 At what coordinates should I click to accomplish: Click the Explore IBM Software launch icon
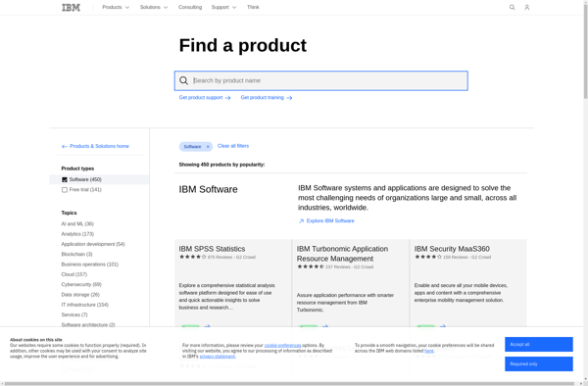[x=301, y=221]
